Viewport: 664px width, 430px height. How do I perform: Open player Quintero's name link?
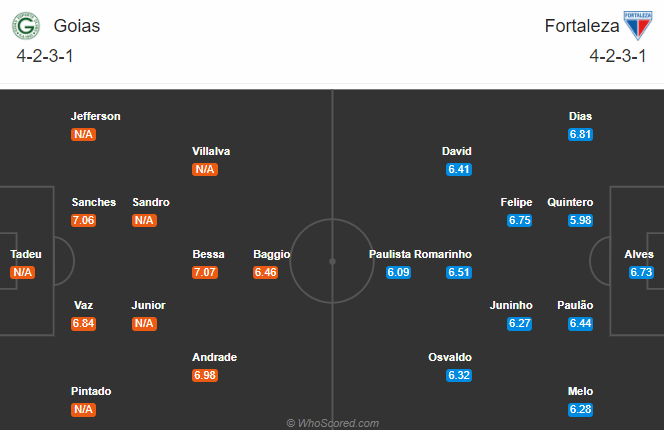click(x=570, y=202)
